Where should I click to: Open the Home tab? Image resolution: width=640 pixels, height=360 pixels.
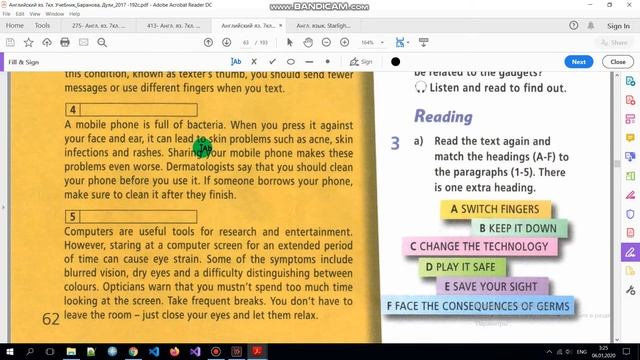tap(15, 25)
